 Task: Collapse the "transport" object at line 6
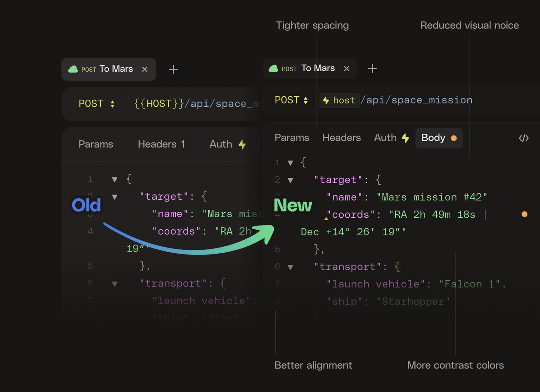(290, 266)
